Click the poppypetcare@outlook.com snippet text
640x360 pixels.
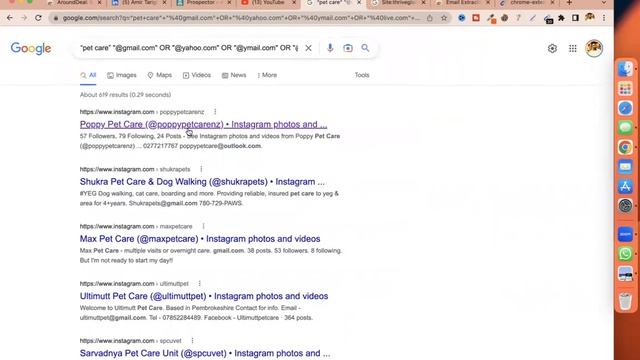point(220,146)
